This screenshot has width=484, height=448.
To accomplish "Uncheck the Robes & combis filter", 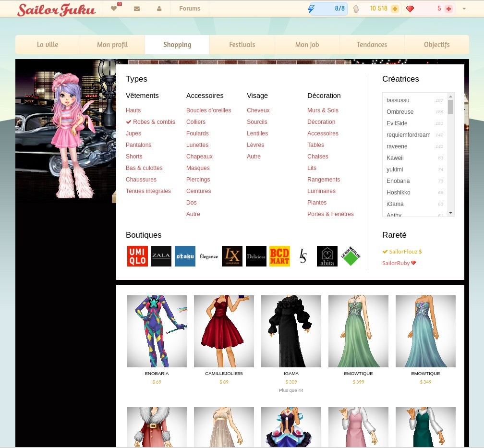I will [150, 121].
